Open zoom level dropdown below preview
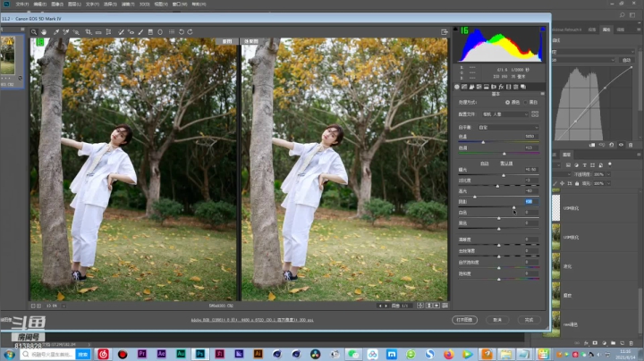The width and height of the screenshot is (644, 361). 64,306
